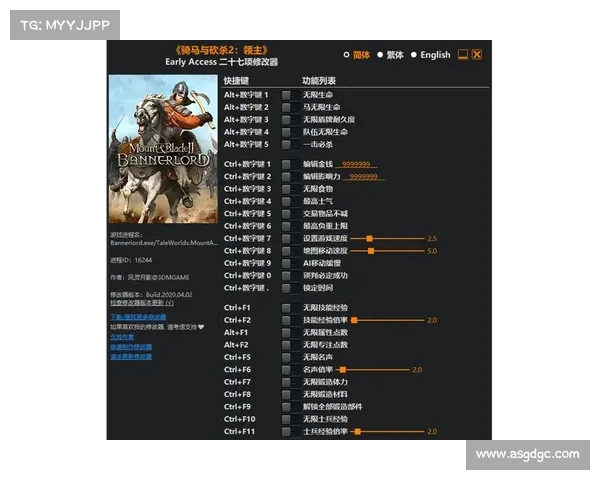Click the 快捷键 column header
Viewport: 600px width, 480px height.
click(236, 81)
